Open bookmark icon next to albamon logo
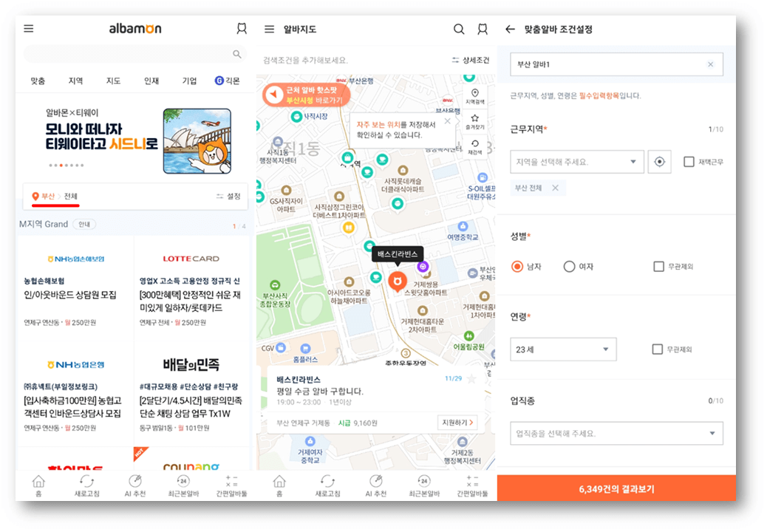Viewport: 767px width, 532px height. (x=242, y=28)
